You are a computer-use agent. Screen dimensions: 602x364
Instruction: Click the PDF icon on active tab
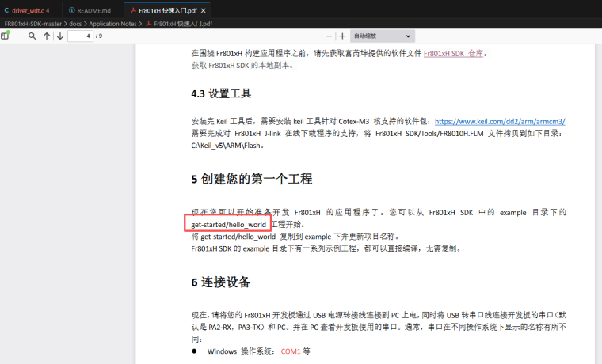(x=131, y=11)
